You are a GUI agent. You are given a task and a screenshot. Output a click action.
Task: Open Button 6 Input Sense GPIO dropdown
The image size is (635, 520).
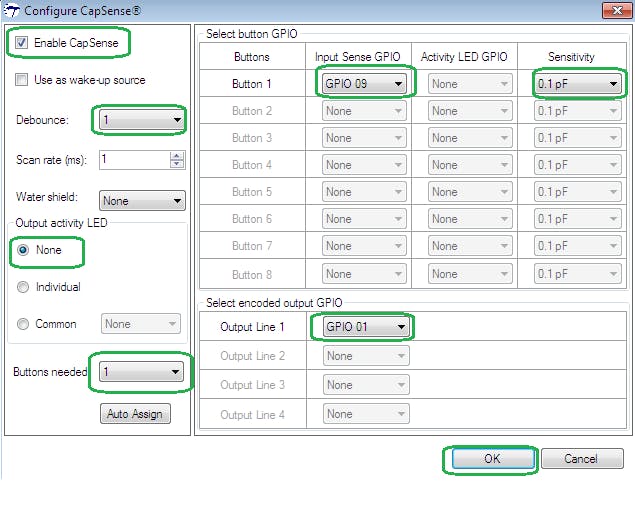pos(364,219)
